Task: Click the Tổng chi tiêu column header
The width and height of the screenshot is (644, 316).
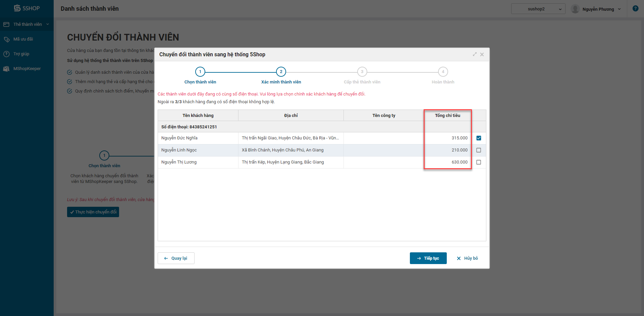Action: [x=447, y=116]
